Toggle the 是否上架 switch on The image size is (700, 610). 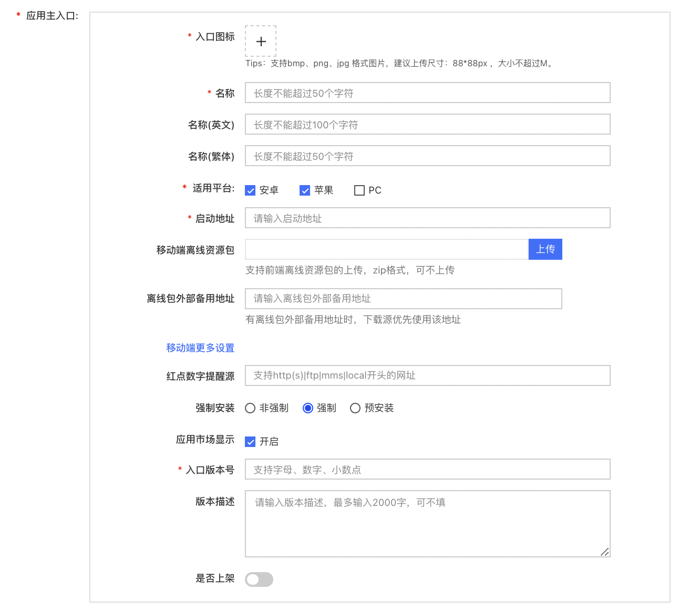259,579
